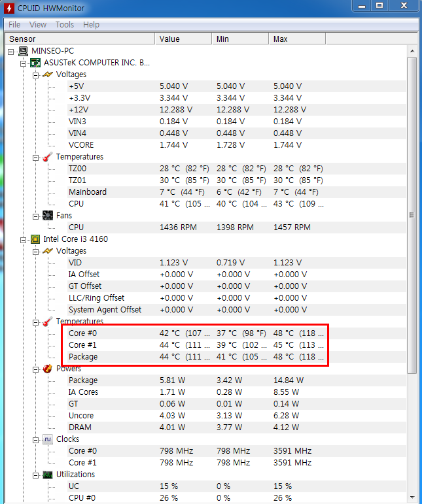Viewport: 422px width, 504px height.
Task: Open the Help menu
Action: pyautogui.click(x=91, y=24)
